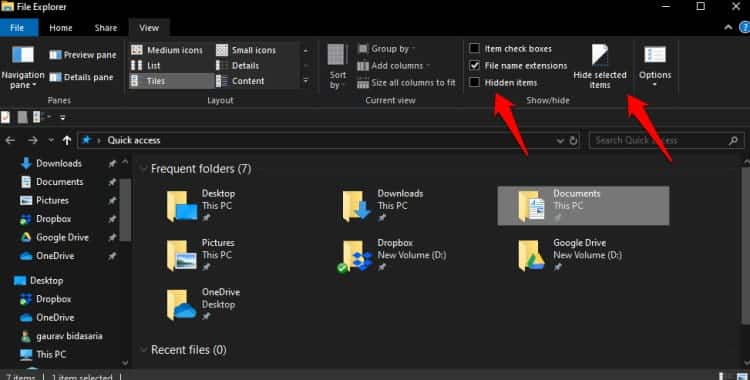Select Pictures in the navigation pane
Image resolution: width=750 pixels, height=380 pixels.
(x=52, y=201)
